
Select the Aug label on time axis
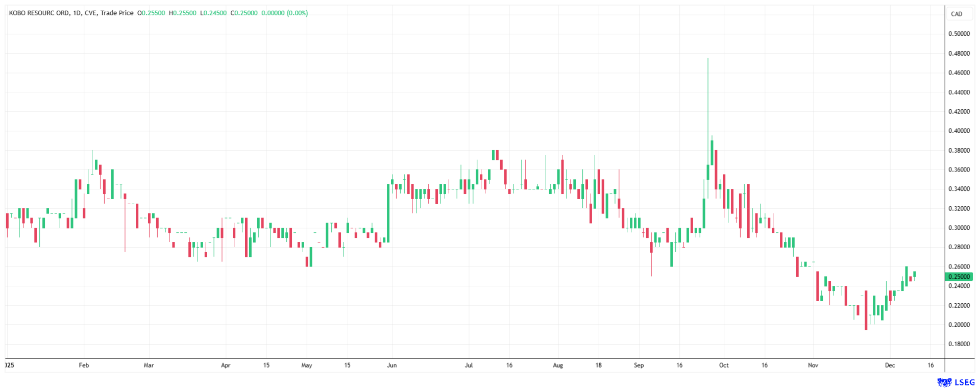[x=558, y=365]
